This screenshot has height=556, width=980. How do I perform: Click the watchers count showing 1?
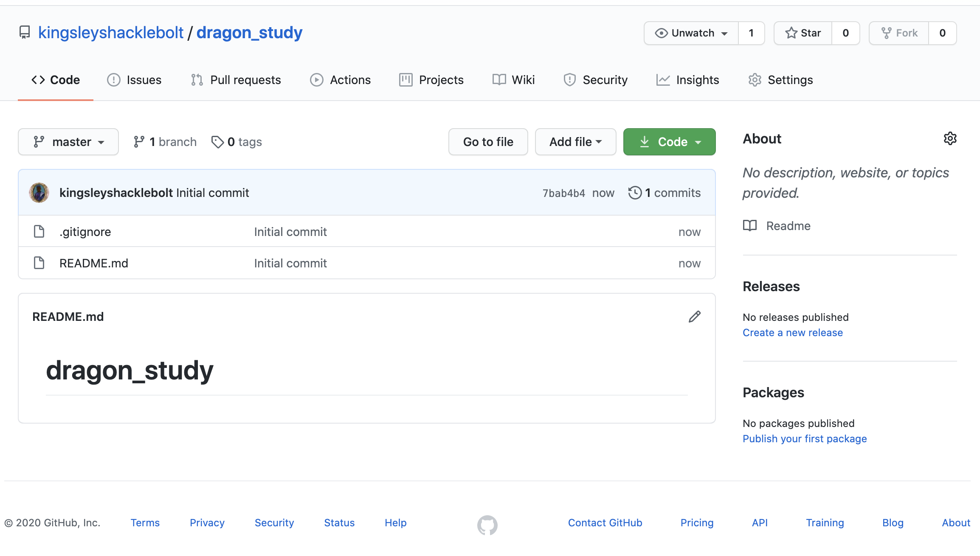point(751,33)
